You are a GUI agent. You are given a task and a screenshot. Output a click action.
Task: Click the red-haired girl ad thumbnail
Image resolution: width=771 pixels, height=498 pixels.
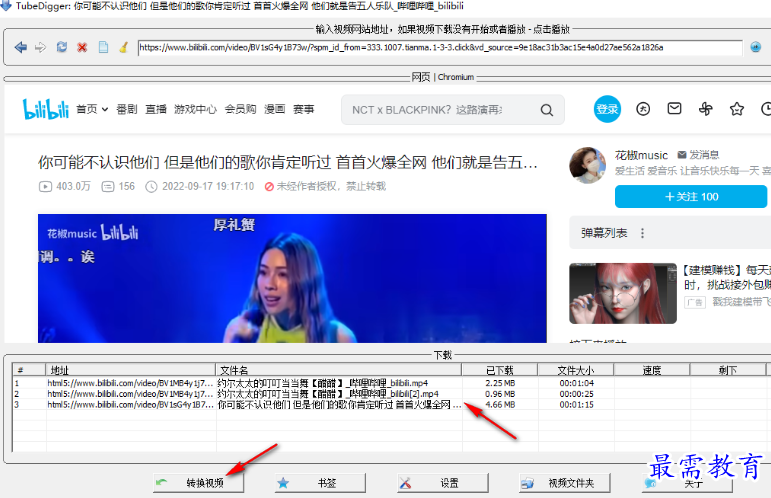tap(623, 293)
